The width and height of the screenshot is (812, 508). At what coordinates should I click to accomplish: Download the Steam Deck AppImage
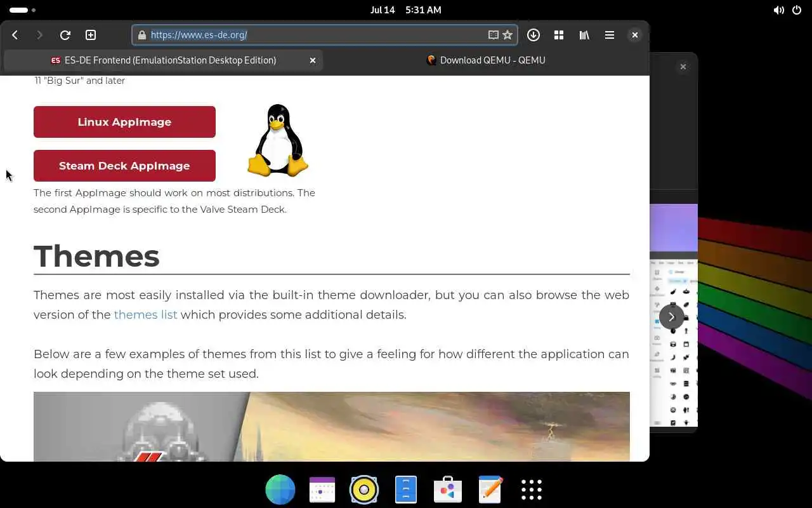124,166
